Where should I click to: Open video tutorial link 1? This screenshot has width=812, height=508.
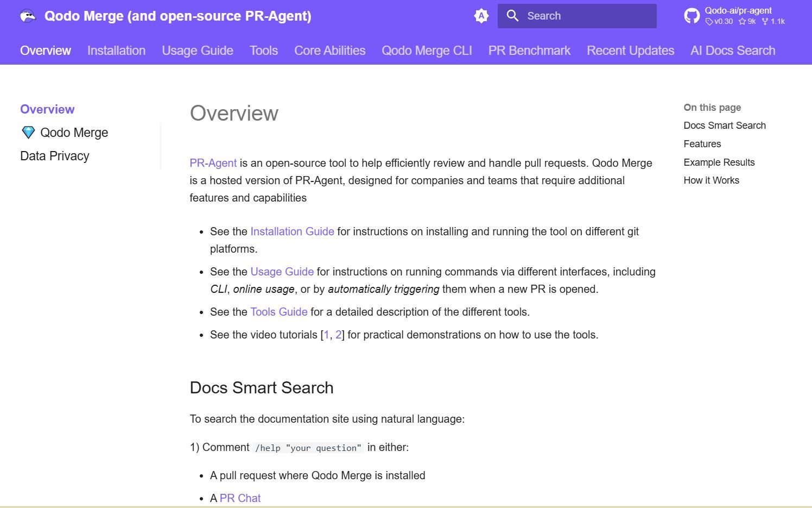coord(326,335)
